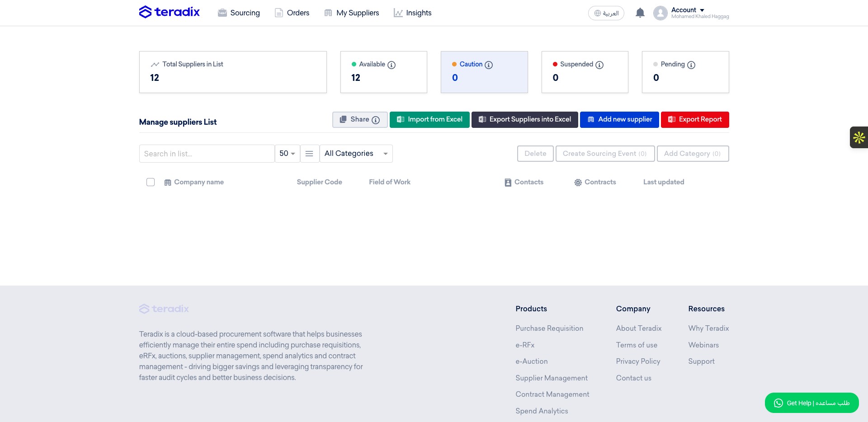The width and height of the screenshot is (868, 422).
Task: Click Export Suppliers into Excel
Action: (x=525, y=120)
